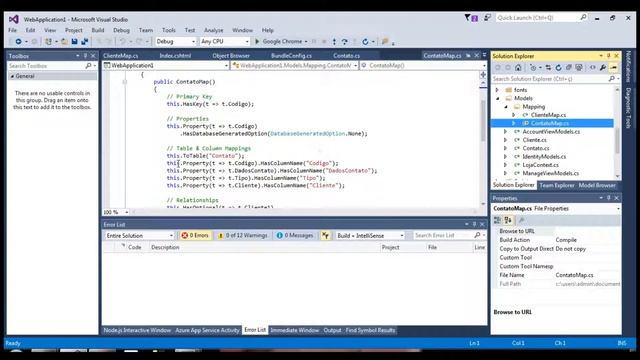Select Cliente.cs in Solution Explorer
Screen dimensions: 640x360
535,140
